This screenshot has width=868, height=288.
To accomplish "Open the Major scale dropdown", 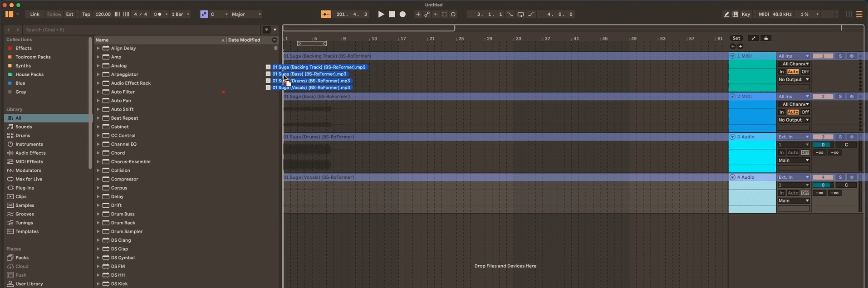I will [x=246, y=15].
